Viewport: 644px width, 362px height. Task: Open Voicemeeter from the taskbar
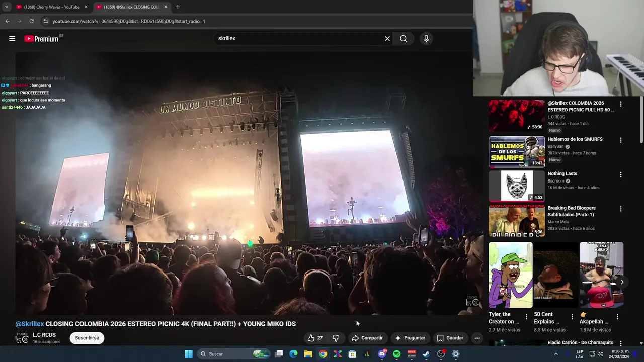click(411, 354)
